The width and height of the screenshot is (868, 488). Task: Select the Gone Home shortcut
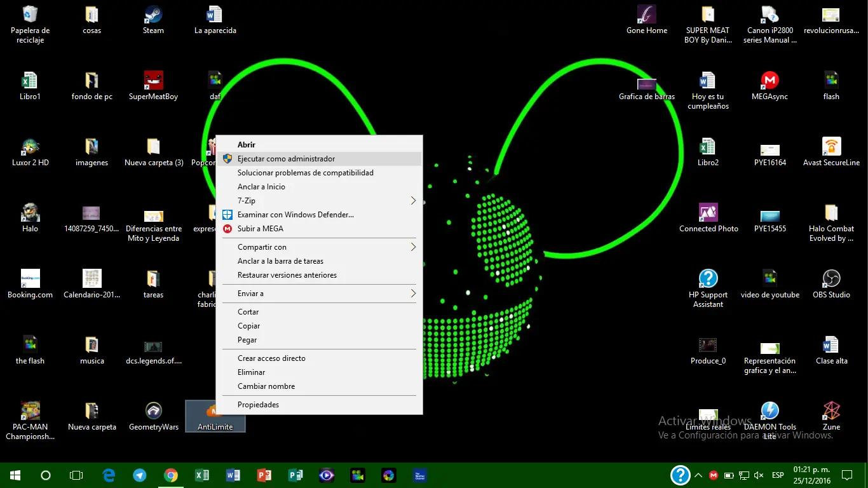tap(647, 20)
